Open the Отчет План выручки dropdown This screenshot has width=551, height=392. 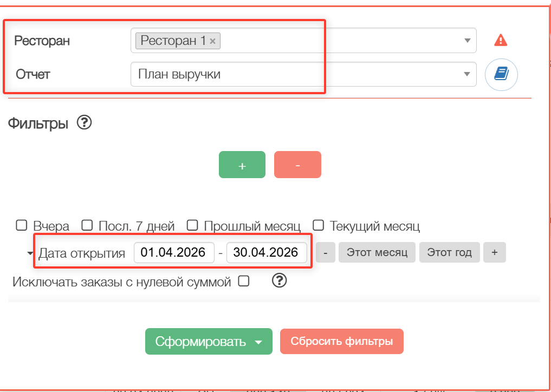click(303, 74)
